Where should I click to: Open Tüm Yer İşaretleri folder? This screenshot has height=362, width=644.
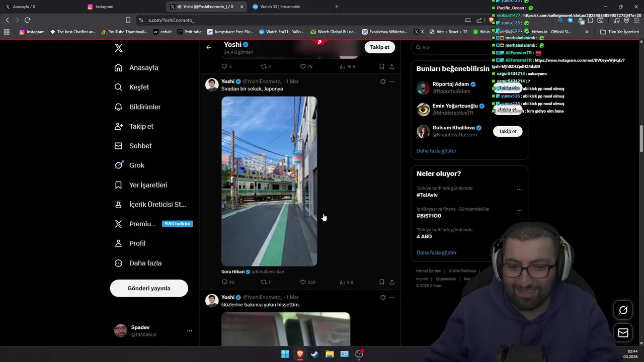click(x=619, y=32)
